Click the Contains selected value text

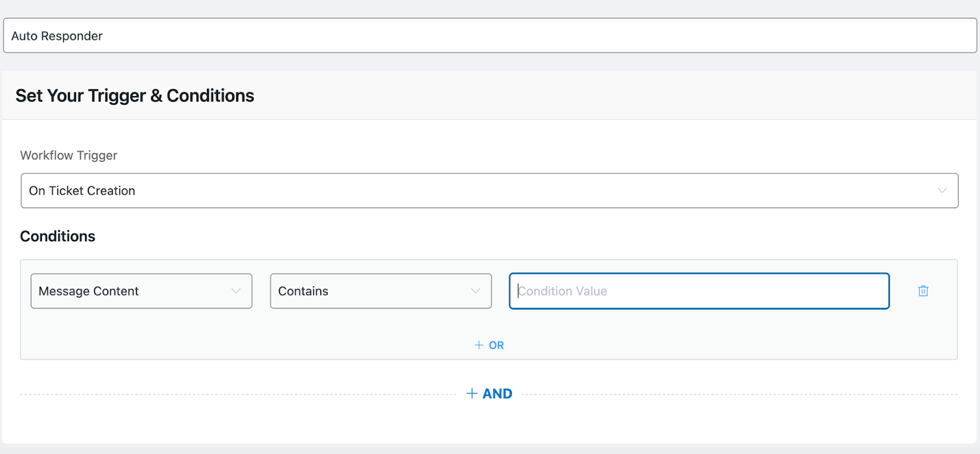point(303,291)
